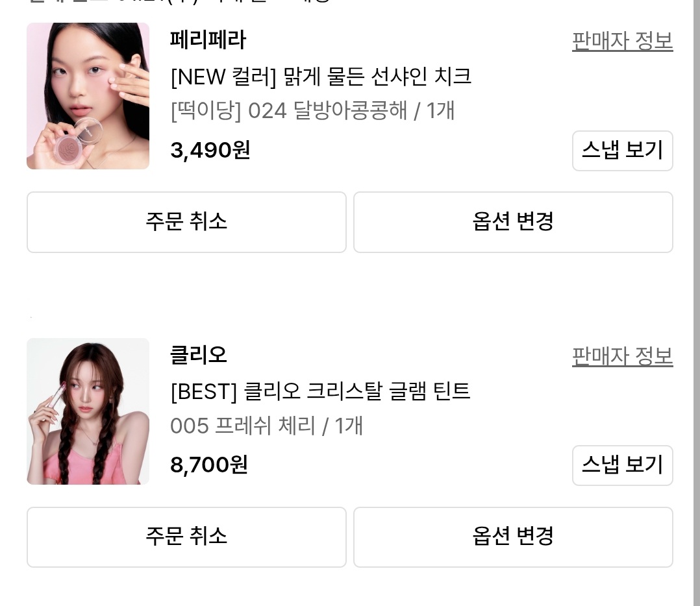Choose 옵션 변경 for the 페리페라 order

click(x=512, y=222)
